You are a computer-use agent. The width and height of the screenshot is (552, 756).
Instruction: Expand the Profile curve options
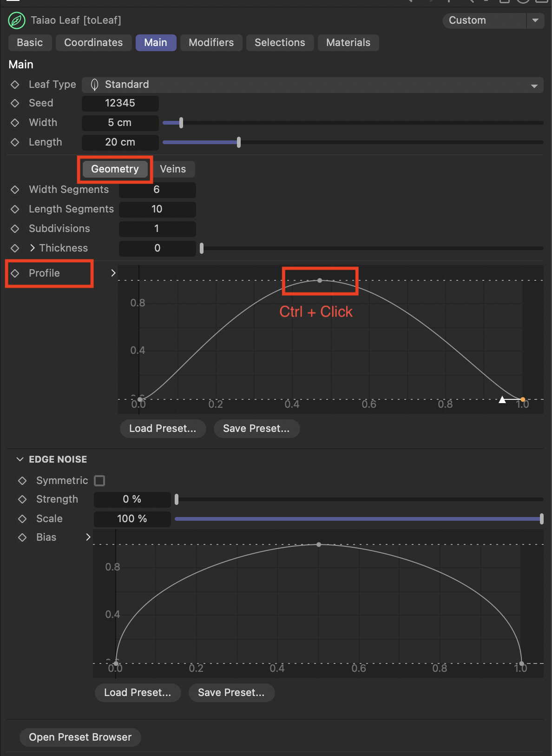[113, 273]
